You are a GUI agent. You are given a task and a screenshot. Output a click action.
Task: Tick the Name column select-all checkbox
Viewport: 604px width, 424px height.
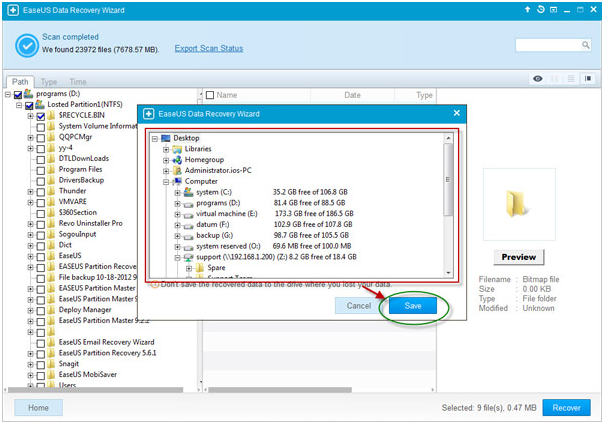[210, 95]
